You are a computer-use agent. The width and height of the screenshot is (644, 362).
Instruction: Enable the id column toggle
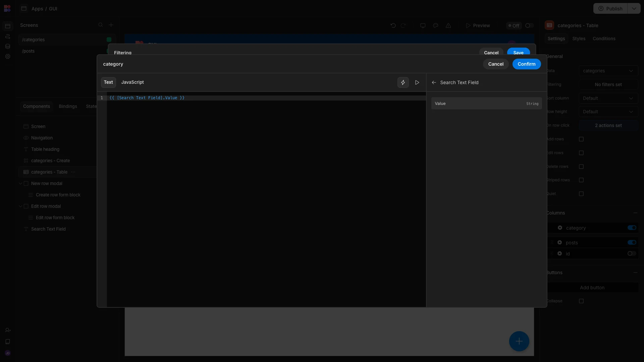(632, 254)
